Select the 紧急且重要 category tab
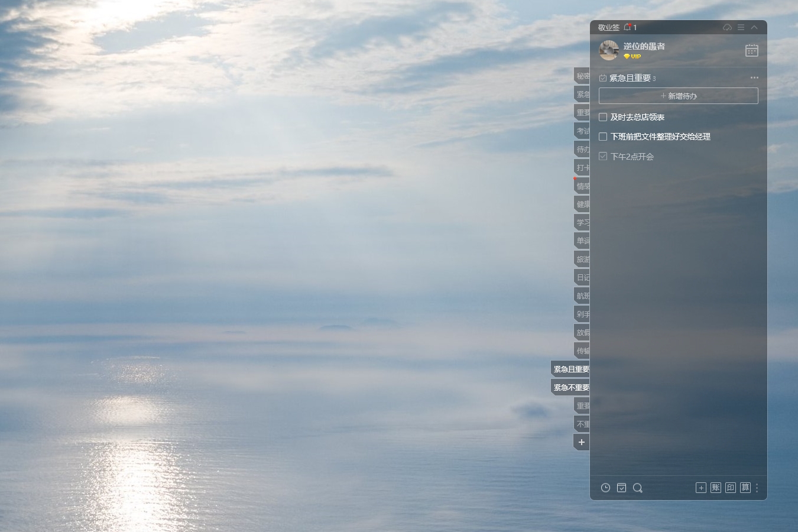 (x=570, y=369)
